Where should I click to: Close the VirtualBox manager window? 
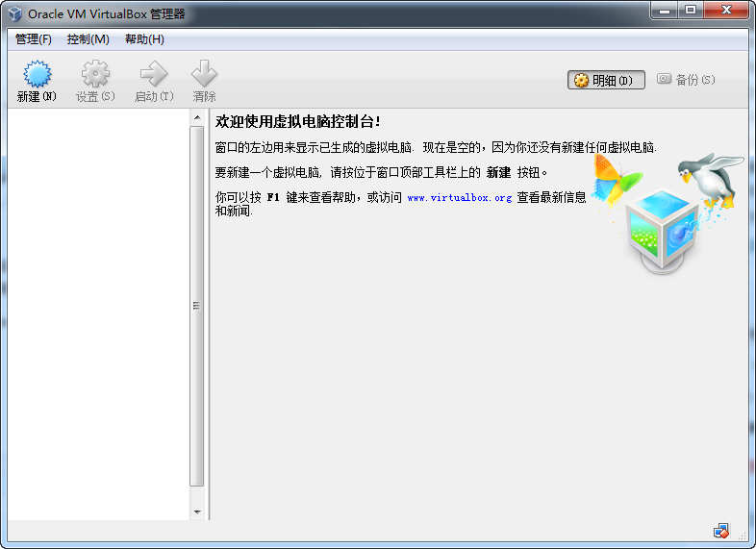point(726,11)
